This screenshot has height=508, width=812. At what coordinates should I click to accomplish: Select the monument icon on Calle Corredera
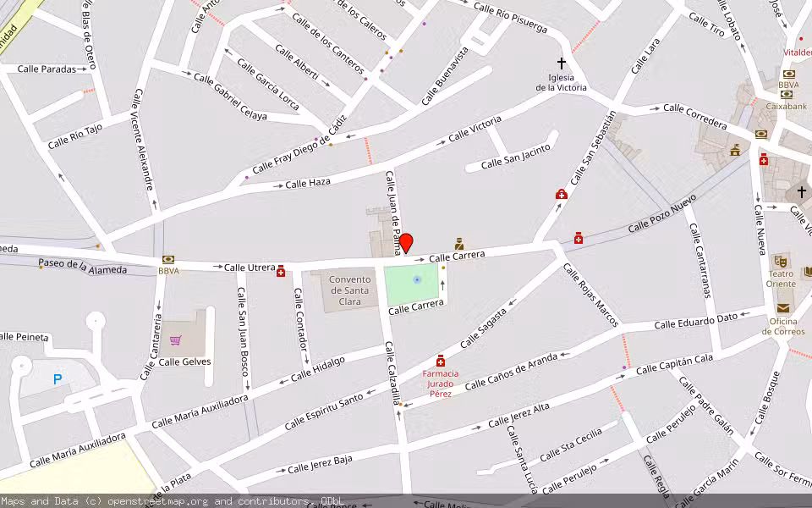pos(735,150)
